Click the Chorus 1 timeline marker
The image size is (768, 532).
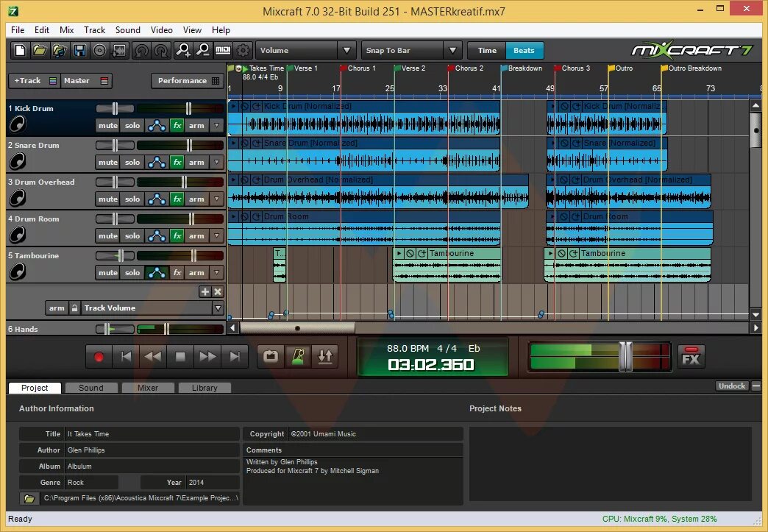tap(358, 68)
